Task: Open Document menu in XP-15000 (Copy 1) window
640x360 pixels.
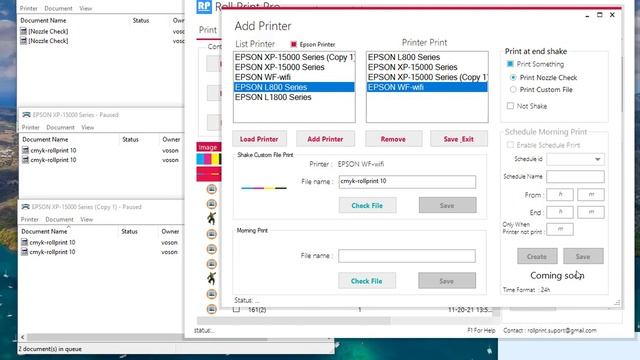Action: point(60,219)
